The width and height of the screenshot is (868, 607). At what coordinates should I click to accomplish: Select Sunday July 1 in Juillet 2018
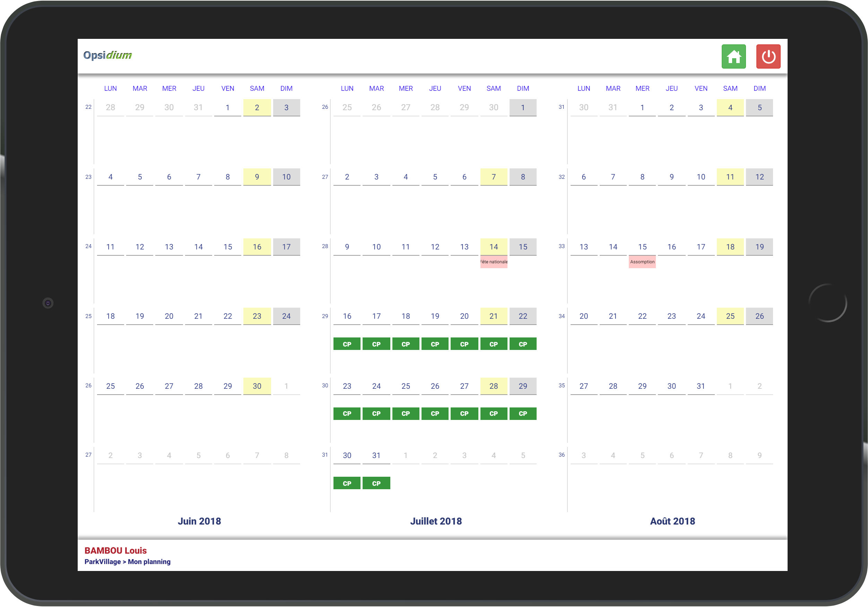pyautogui.click(x=523, y=107)
